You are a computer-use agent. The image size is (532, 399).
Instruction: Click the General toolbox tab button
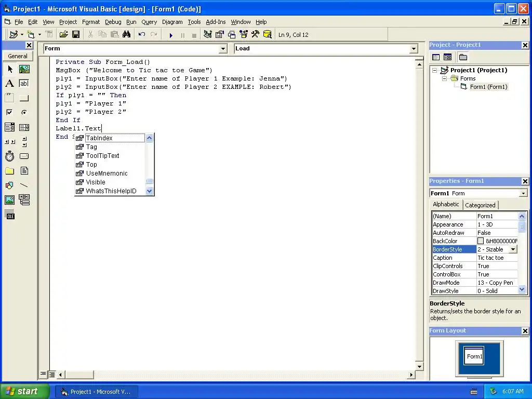18,56
